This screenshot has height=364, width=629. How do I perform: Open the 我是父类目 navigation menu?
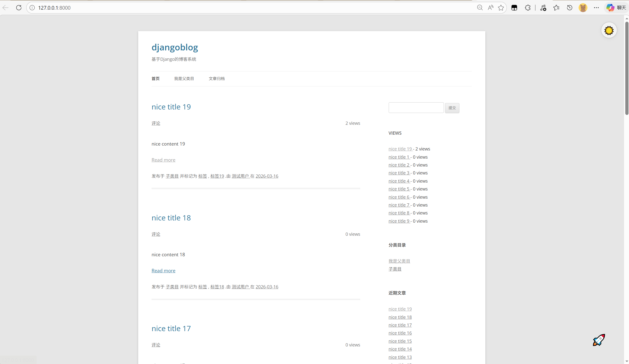tap(184, 79)
